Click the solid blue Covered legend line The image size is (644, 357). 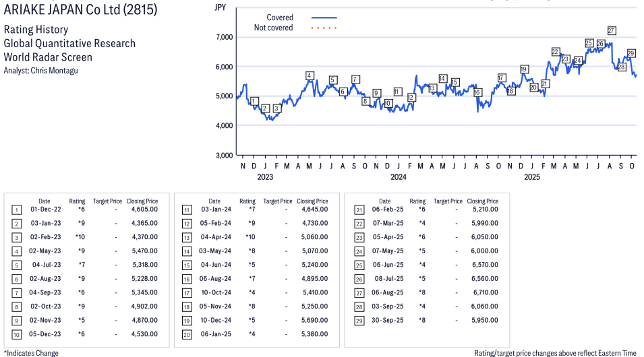(324, 18)
